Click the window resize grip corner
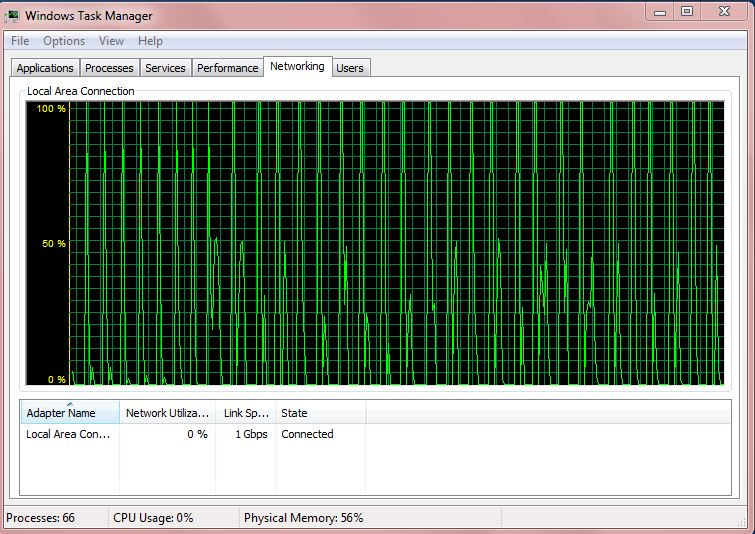The image size is (755, 534). click(x=742, y=522)
